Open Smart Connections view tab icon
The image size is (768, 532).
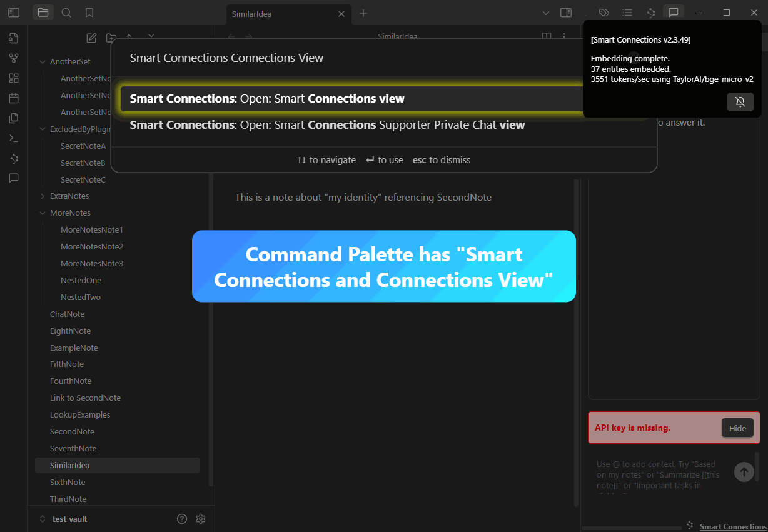tap(650, 13)
